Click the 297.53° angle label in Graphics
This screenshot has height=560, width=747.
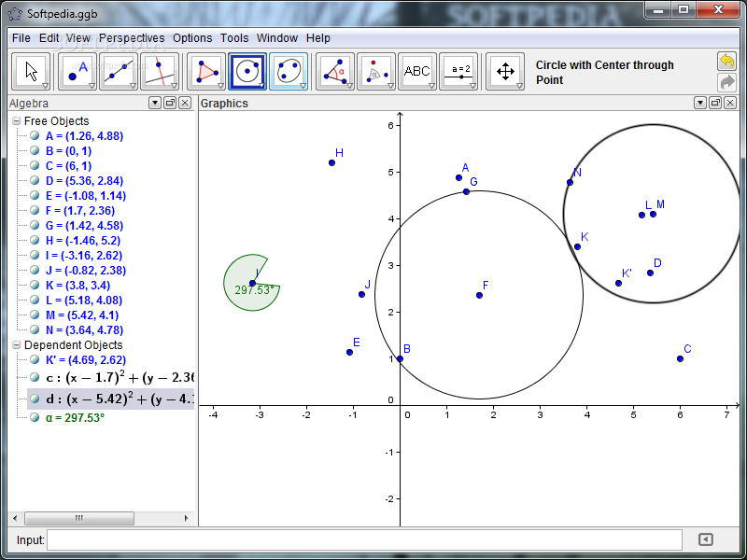point(254,290)
